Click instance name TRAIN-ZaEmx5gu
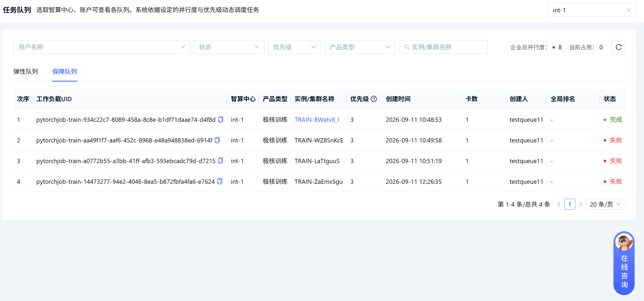 point(319,182)
